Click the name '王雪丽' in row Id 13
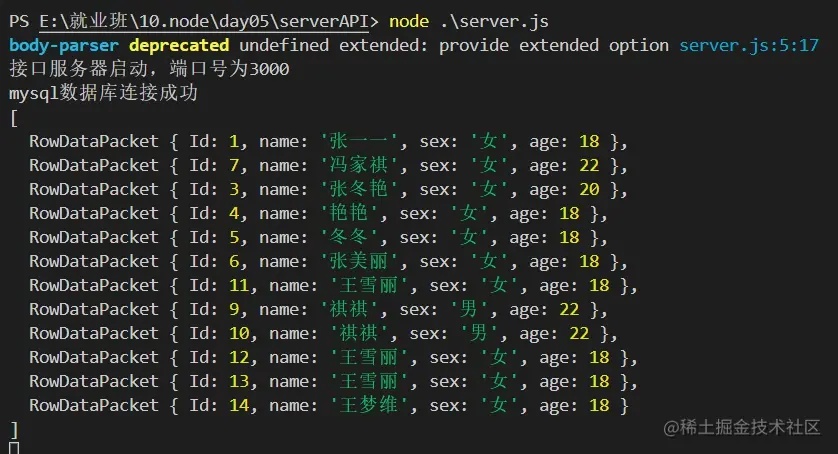The height and width of the screenshot is (454, 838). tap(369, 382)
